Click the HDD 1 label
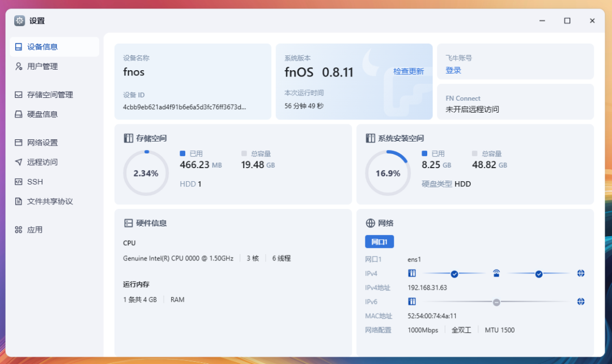Screen dimensions: 612x364 tap(190, 184)
